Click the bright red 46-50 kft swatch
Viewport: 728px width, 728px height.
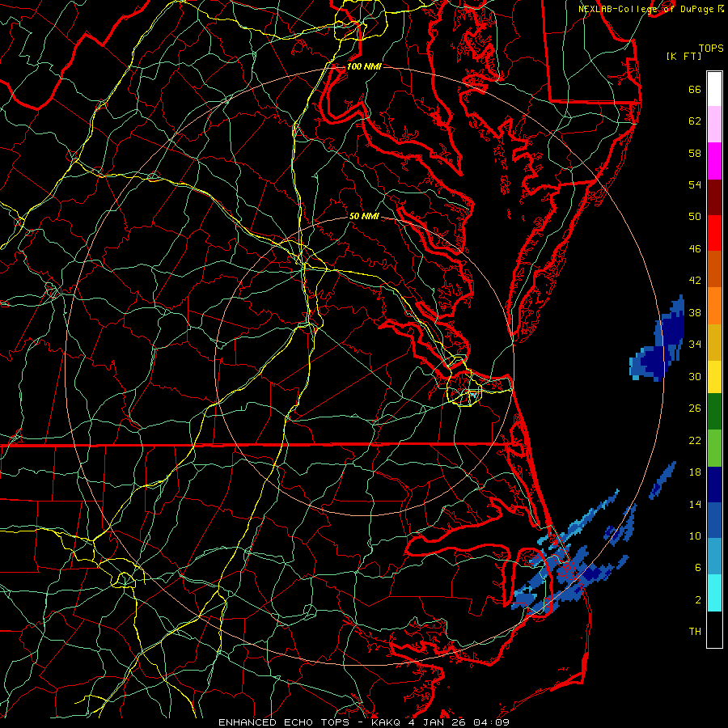(714, 233)
